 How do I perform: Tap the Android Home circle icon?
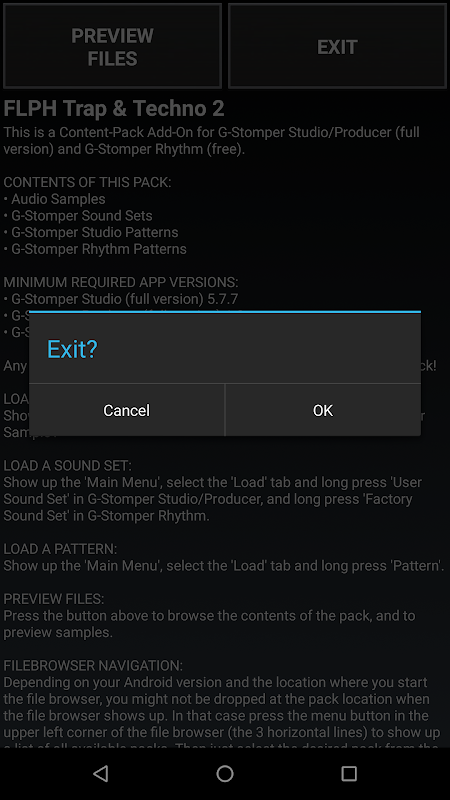pyautogui.click(x=224, y=773)
